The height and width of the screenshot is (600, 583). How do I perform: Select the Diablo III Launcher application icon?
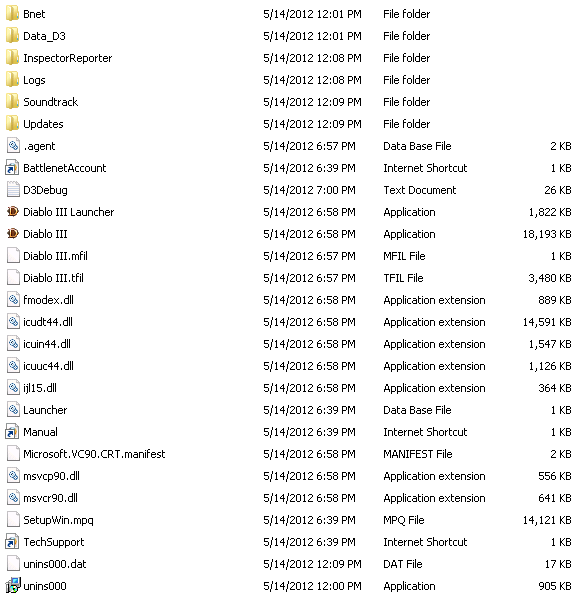(x=13, y=212)
